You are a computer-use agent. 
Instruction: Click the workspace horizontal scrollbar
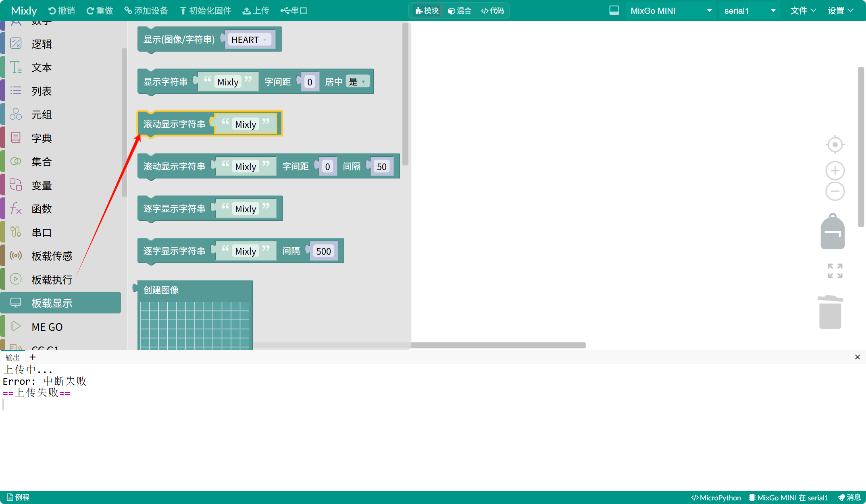[x=498, y=345]
